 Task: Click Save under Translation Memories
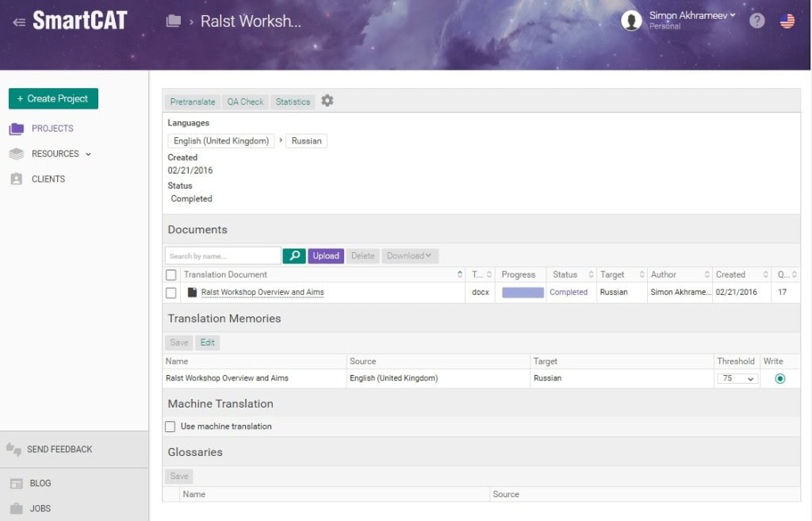[179, 343]
